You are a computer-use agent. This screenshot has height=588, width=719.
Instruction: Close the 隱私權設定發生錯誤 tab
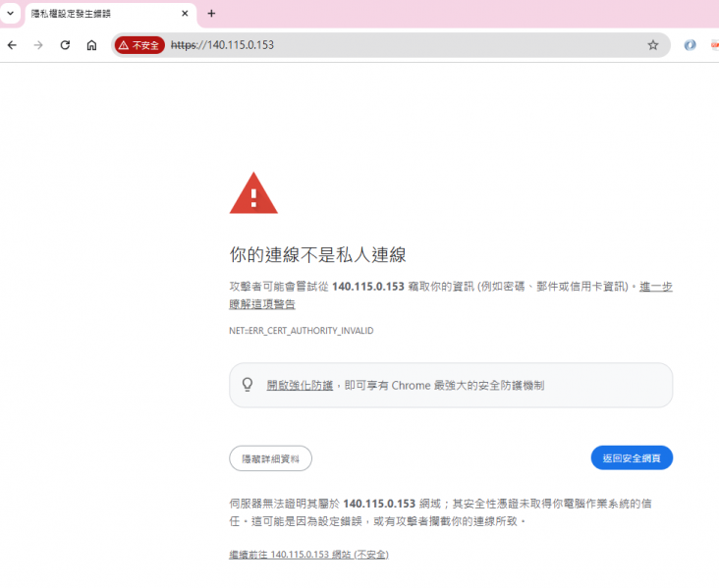[x=185, y=14]
